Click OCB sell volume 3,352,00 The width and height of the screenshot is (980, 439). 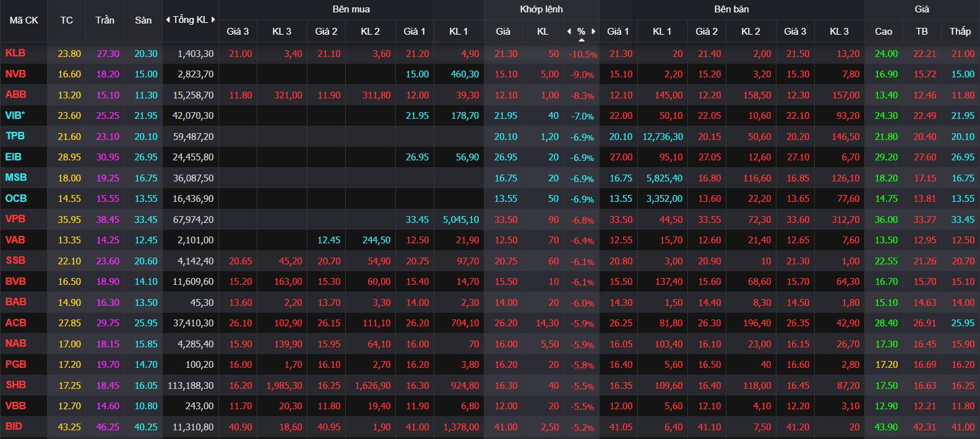[664, 199]
